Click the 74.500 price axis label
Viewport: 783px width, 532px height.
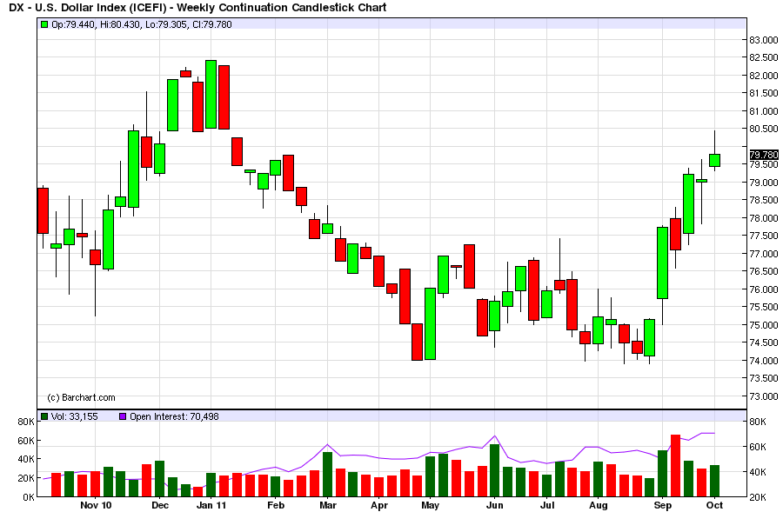coord(764,342)
